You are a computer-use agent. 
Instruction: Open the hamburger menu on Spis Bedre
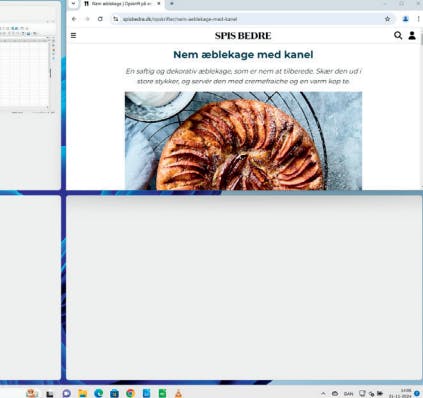click(x=73, y=35)
